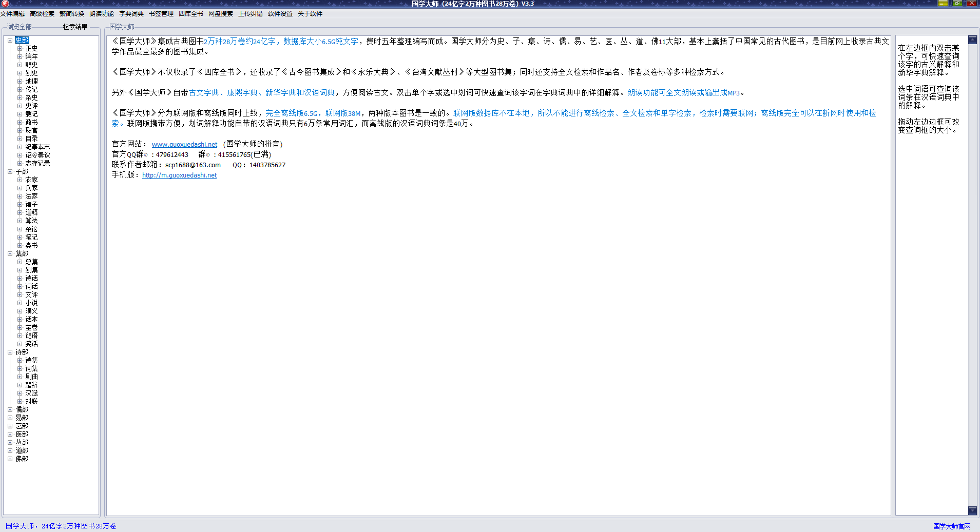Open the 软件设置 menu
Image resolution: width=980 pixels, height=532 pixels.
(280, 14)
